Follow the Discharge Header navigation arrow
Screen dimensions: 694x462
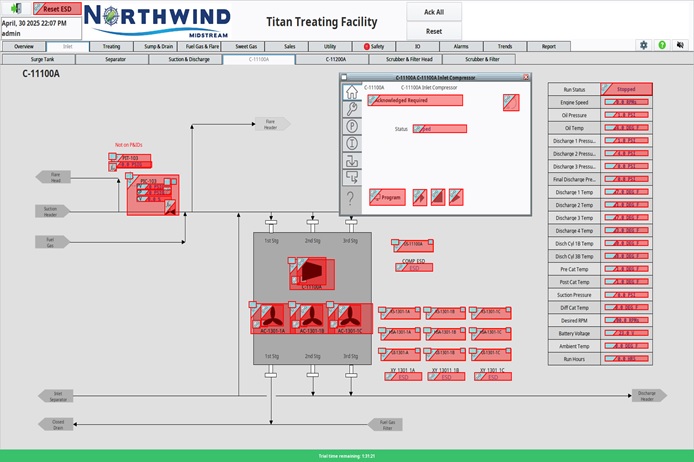click(x=647, y=395)
